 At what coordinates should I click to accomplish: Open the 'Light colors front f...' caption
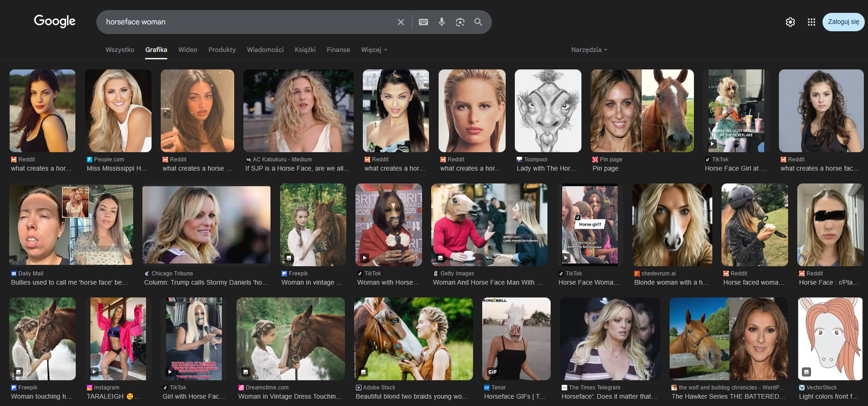click(x=829, y=396)
